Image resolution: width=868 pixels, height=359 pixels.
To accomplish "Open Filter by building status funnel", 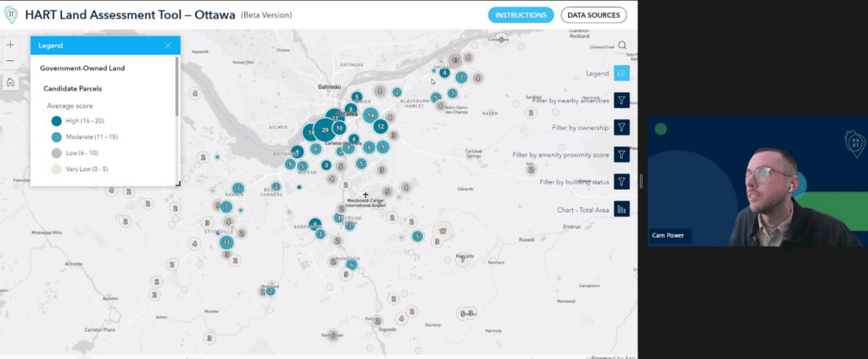I will pos(621,181).
